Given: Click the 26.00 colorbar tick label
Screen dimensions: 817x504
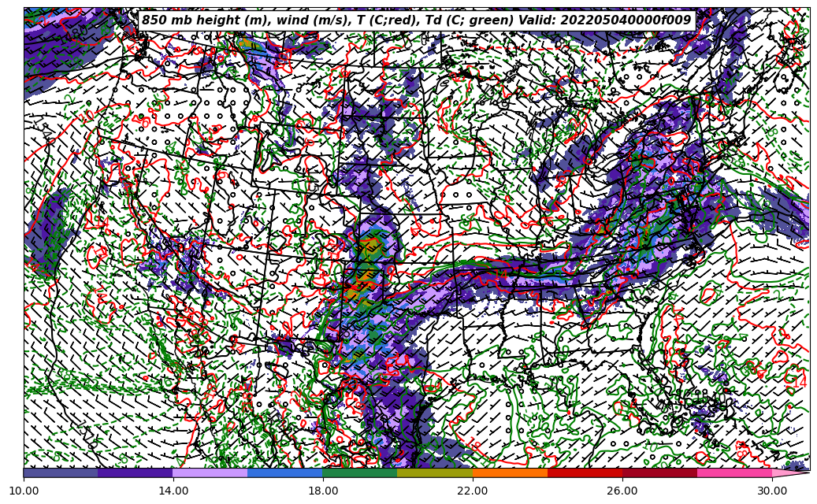Looking at the screenshot, I should coord(622,491).
